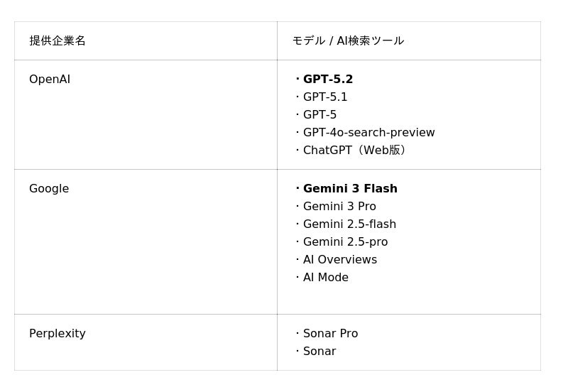Click the GPT-4o-search-preview entry
The width and height of the screenshot is (568, 392).
[x=368, y=133]
